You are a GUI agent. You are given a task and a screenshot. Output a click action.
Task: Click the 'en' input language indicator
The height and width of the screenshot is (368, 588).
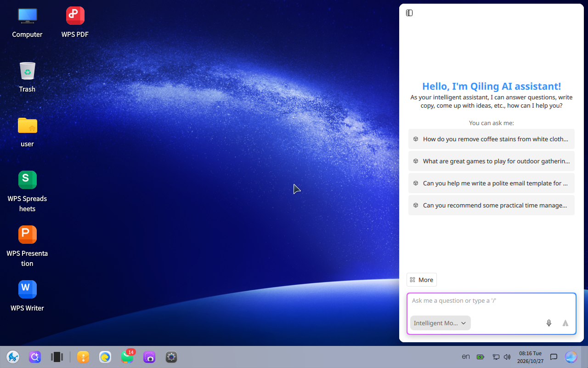coord(466,356)
